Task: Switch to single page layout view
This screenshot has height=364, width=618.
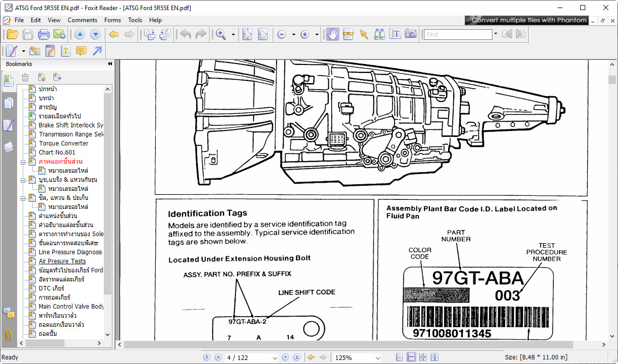Action: tap(400, 357)
